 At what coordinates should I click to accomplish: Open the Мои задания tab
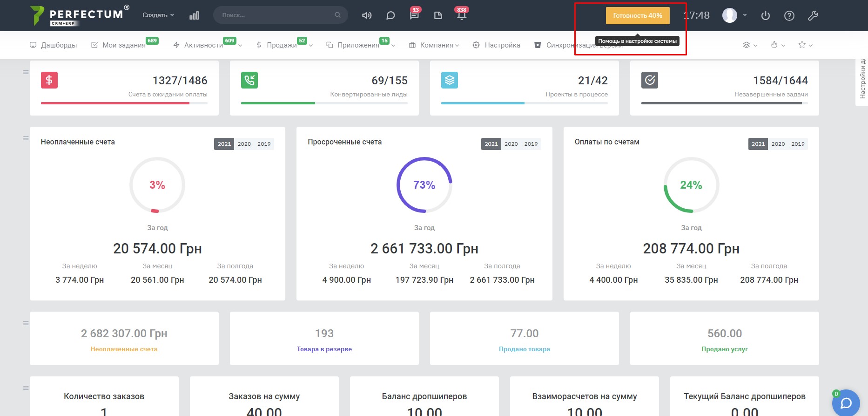tap(123, 45)
